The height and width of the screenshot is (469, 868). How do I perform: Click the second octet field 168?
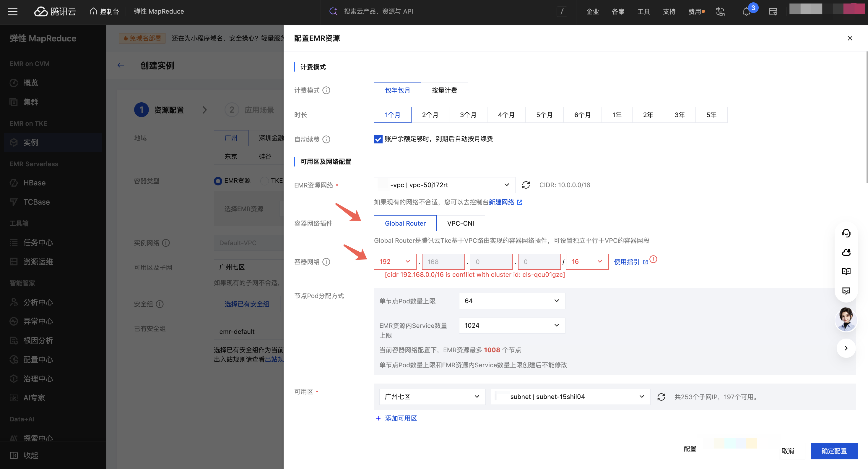click(x=443, y=262)
